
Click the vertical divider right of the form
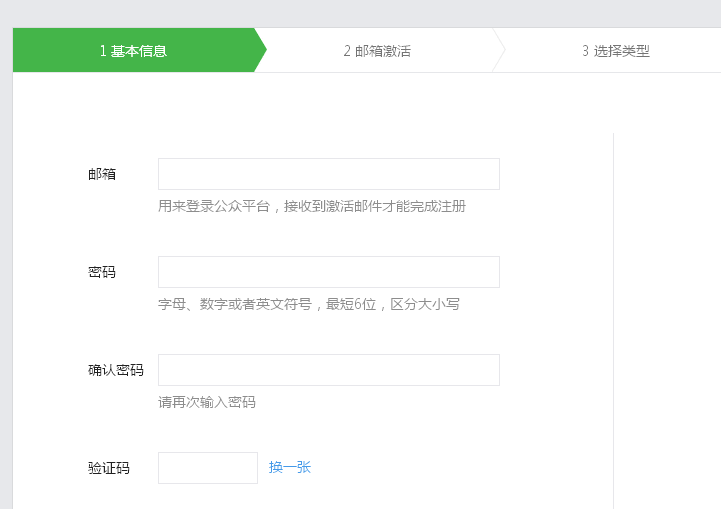coord(613,300)
